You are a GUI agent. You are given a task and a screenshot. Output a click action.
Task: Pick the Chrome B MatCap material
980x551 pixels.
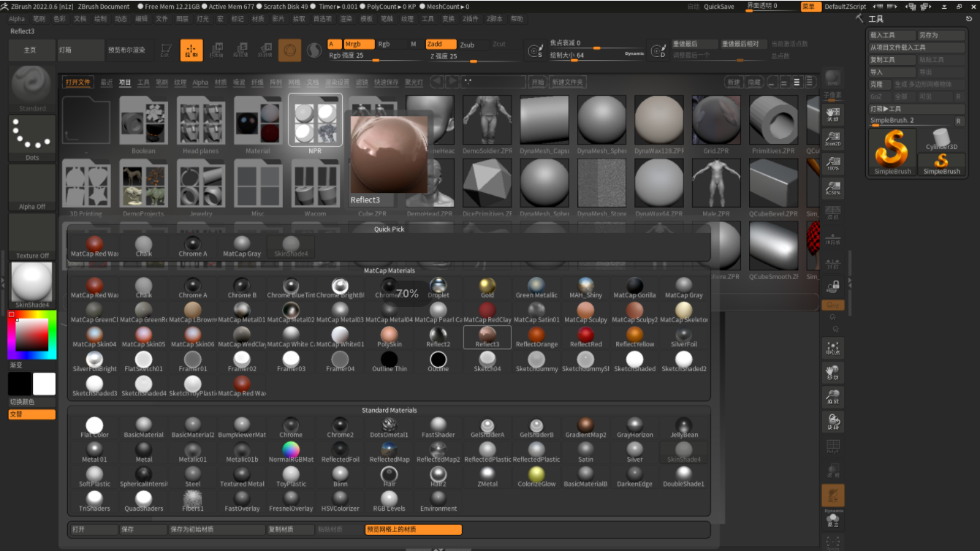coord(243,288)
